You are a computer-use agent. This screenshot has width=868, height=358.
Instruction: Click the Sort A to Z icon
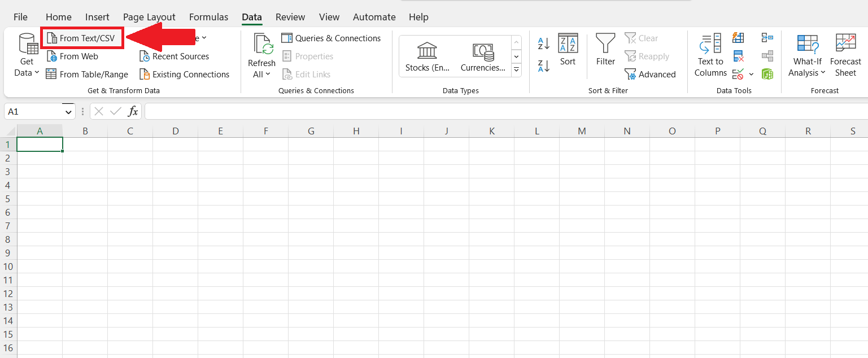pyautogui.click(x=543, y=43)
